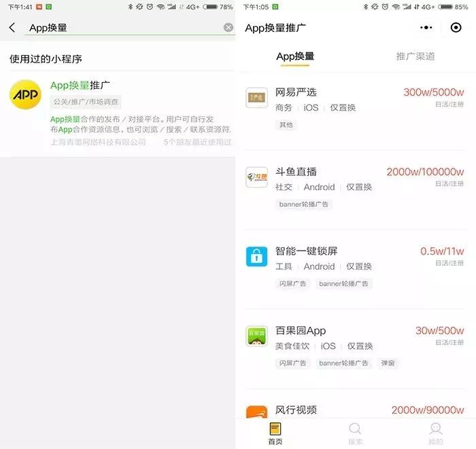Viewport: 476px width, 449px height.
Task: Open the 斗鱼直播 listing title
Action: 296,172
